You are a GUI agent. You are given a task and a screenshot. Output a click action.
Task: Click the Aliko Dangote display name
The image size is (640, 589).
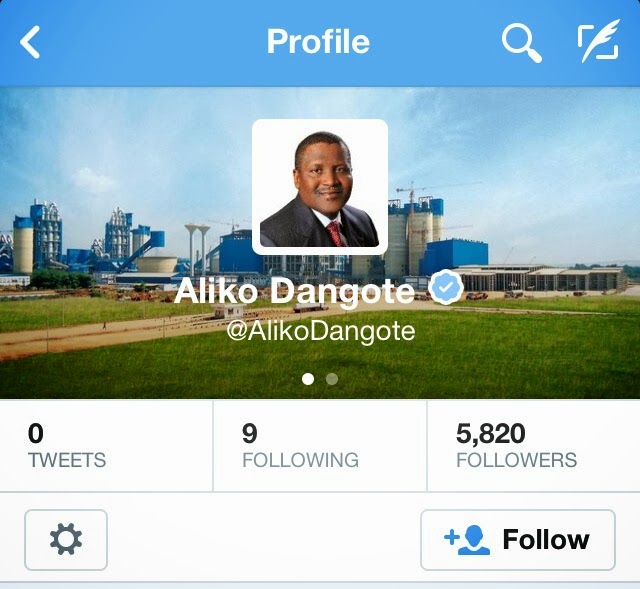click(x=294, y=290)
